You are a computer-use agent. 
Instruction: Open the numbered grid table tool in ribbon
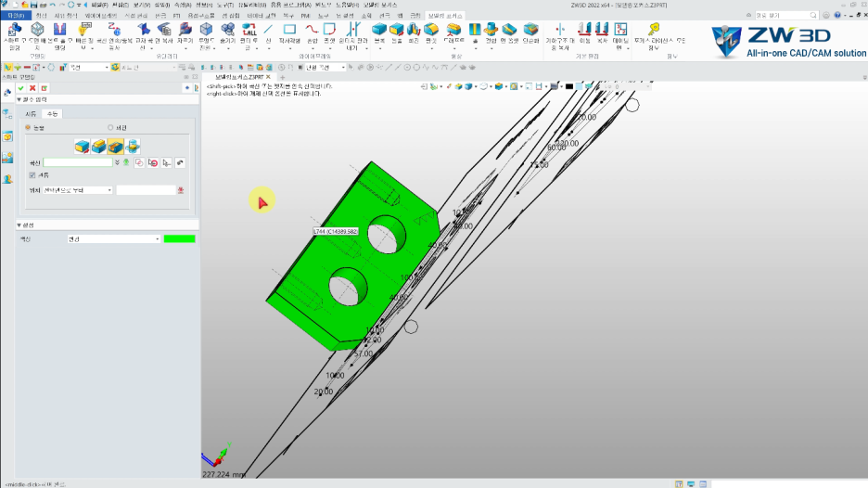(620, 35)
